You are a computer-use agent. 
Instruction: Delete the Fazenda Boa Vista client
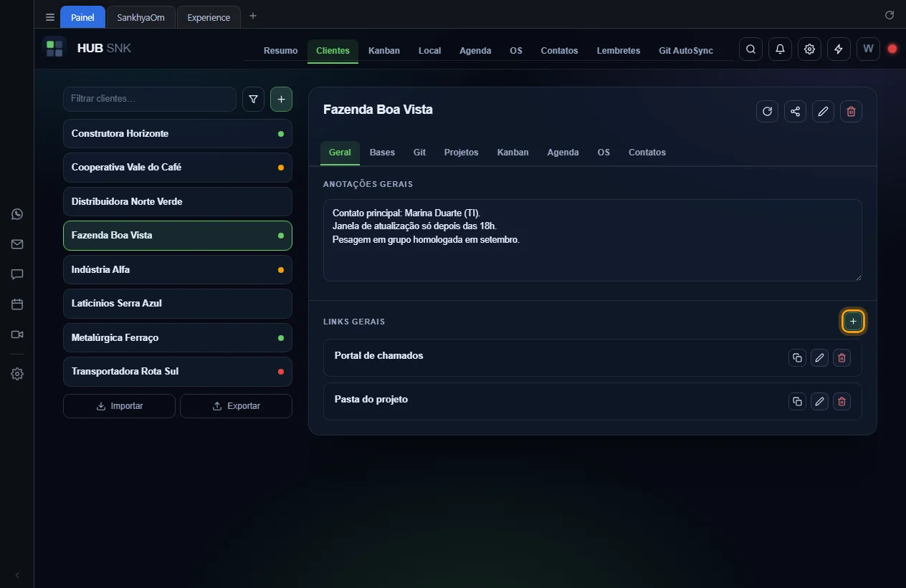(x=851, y=111)
